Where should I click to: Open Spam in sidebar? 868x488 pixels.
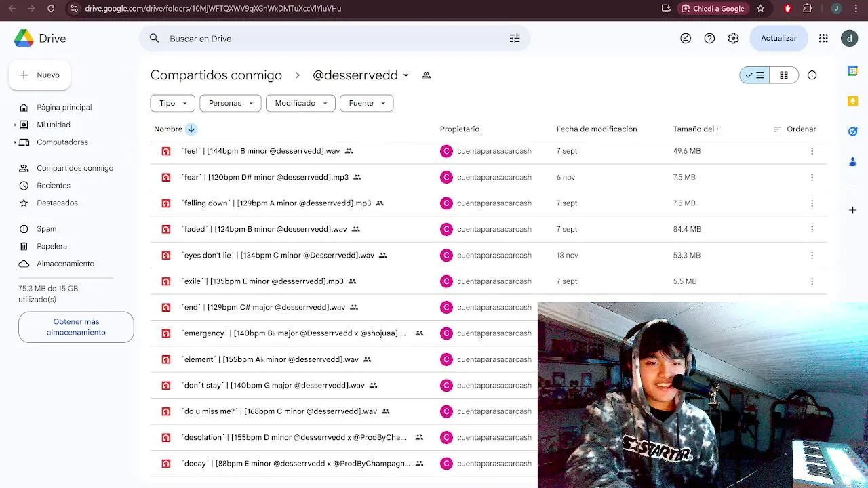point(46,229)
